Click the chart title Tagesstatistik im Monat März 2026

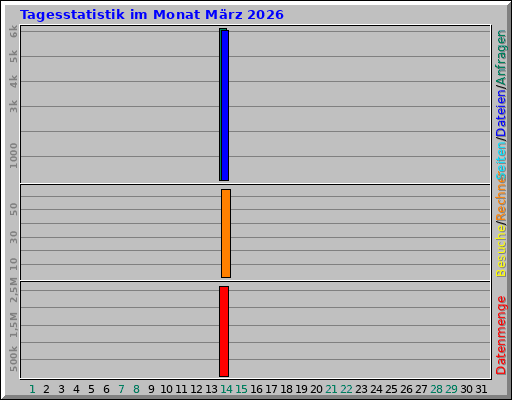pos(152,15)
